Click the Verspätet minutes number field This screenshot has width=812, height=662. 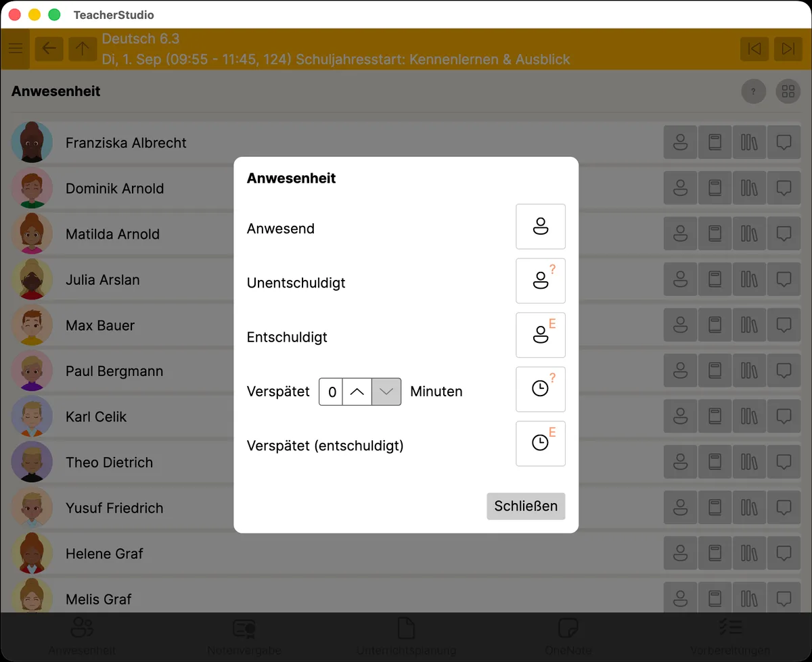pyautogui.click(x=331, y=392)
